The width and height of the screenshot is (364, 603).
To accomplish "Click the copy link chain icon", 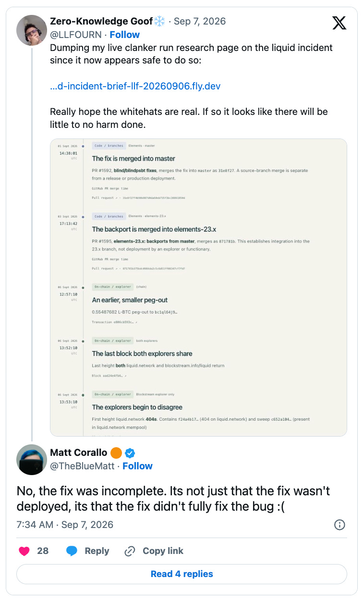I will coord(130,551).
